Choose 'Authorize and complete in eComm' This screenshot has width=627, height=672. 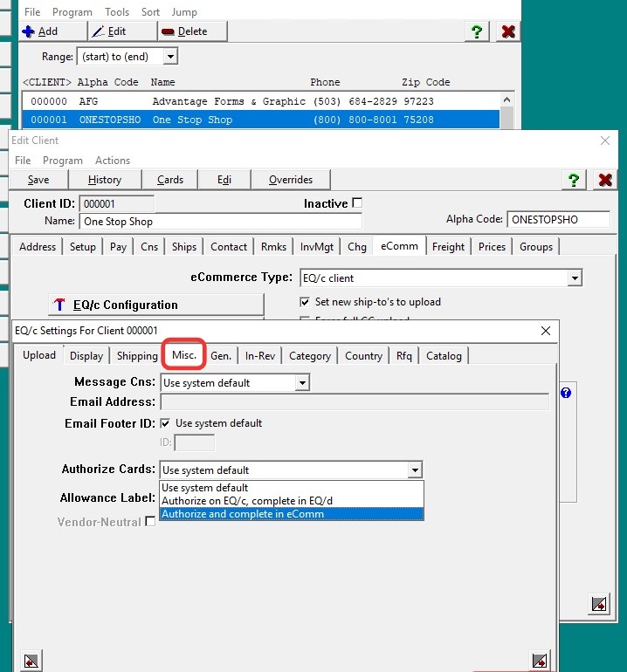pyautogui.click(x=292, y=514)
